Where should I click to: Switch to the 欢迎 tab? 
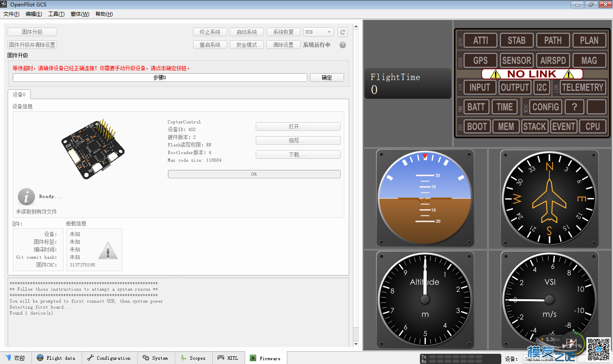coord(15,358)
